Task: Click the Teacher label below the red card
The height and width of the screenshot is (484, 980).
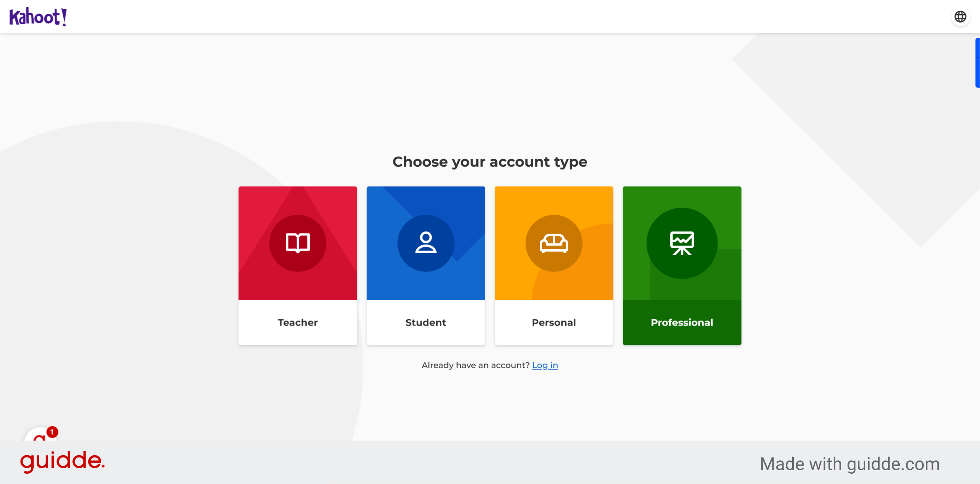Action: (x=297, y=322)
